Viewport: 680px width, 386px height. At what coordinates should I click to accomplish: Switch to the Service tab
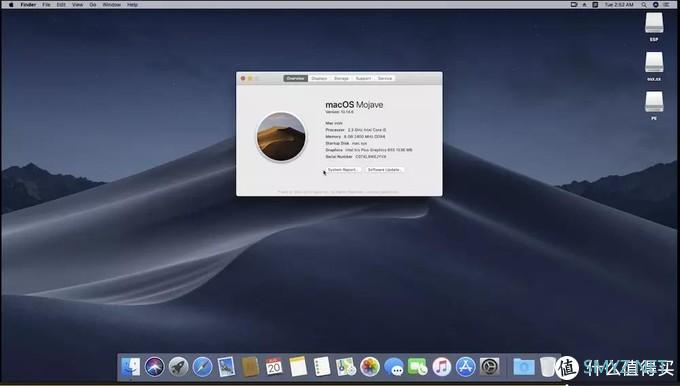(x=385, y=79)
